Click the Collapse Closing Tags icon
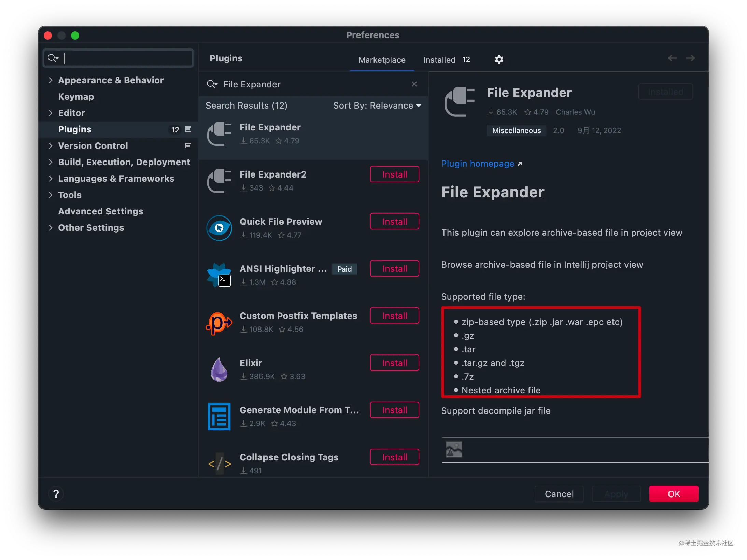 [x=220, y=464]
